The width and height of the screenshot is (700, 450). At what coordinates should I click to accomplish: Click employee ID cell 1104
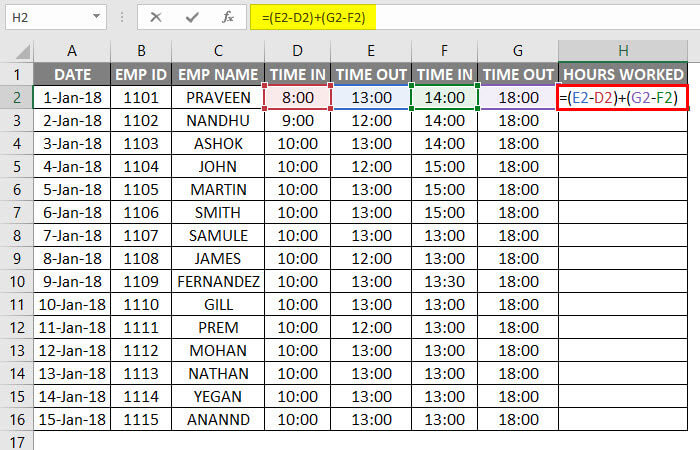tap(141, 167)
